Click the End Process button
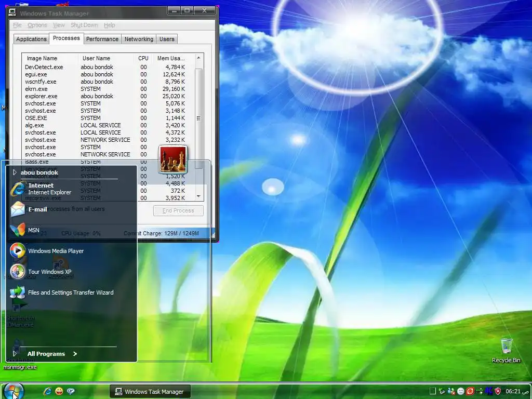The image size is (532, 399). [178, 210]
